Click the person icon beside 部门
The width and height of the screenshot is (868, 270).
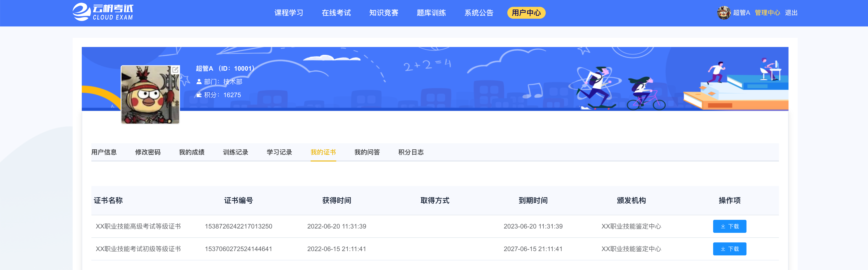click(x=199, y=82)
